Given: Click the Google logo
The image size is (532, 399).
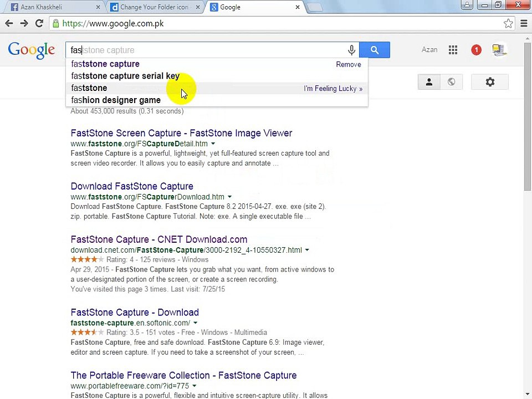Looking at the screenshot, I should [31, 50].
